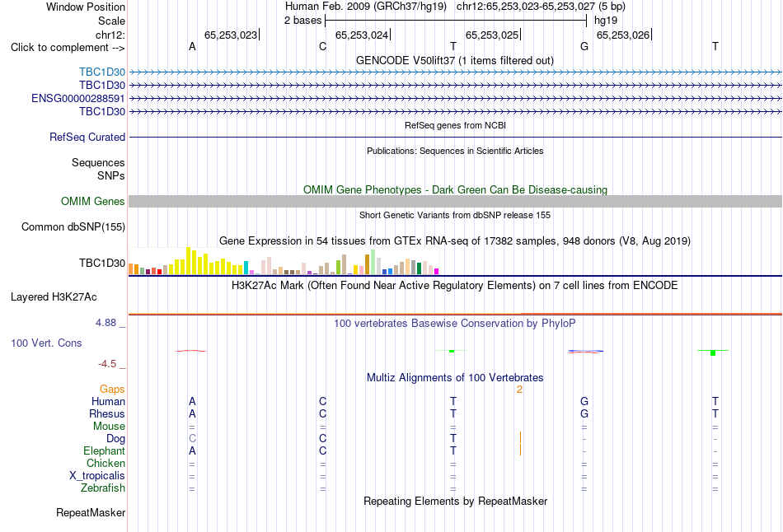
Task: Select the Elephant species label
Action: tap(104, 450)
